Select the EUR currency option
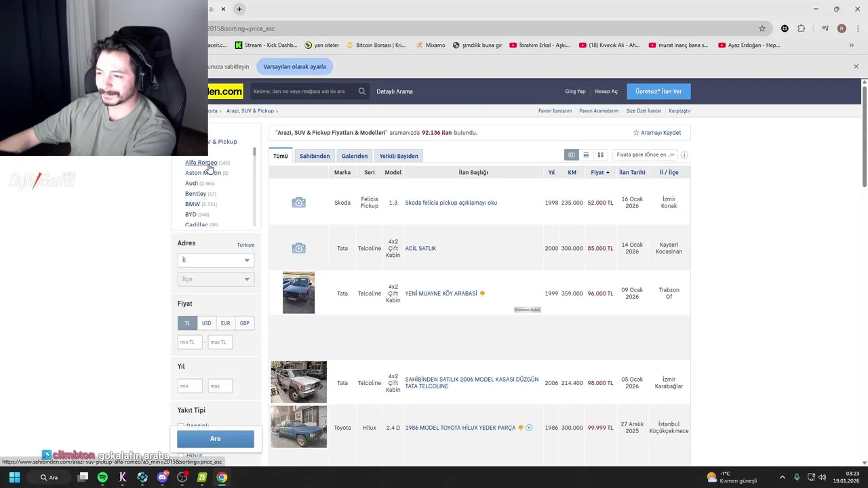 pyautogui.click(x=225, y=323)
